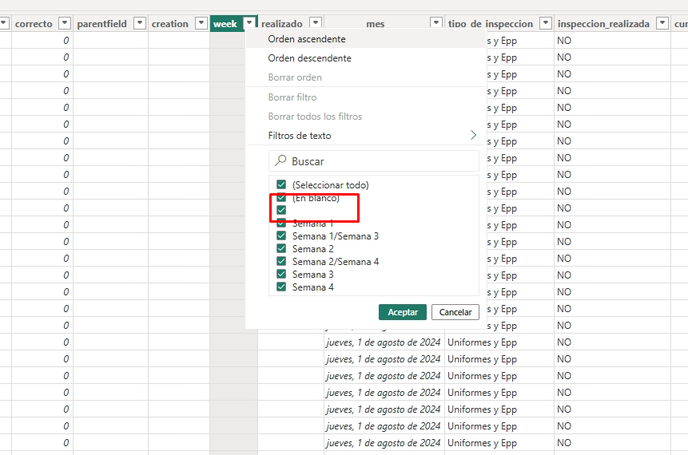Expand the Filtros de texto submenu chevron
This screenshot has height=455, width=688.
click(473, 135)
